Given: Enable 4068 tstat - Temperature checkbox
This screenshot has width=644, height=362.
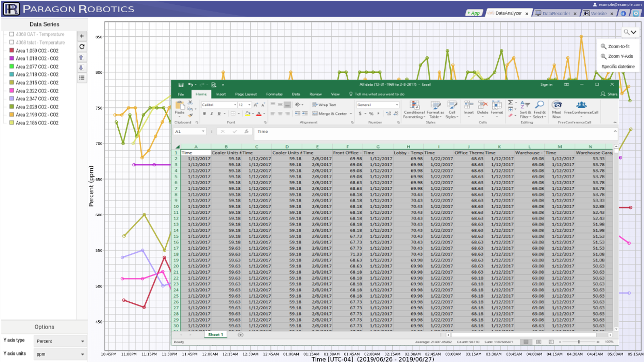Looking at the screenshot, I should tap(12, 42).
